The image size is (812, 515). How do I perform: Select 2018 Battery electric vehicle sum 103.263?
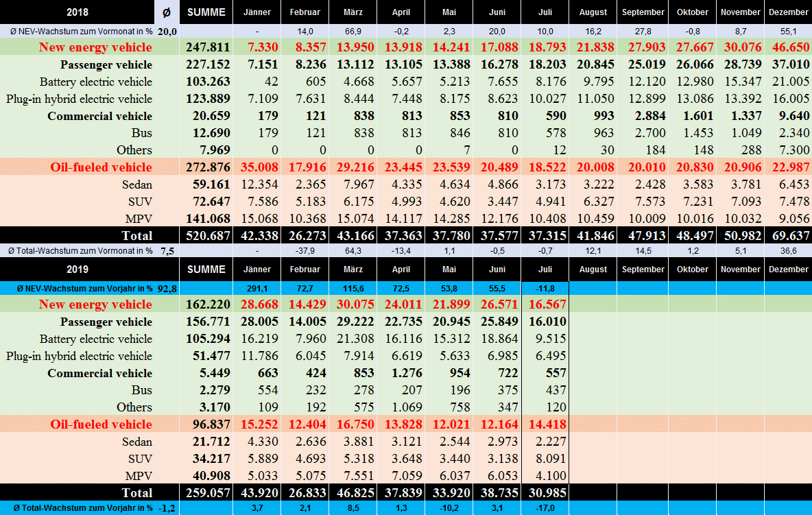click(x=208, y=82)
